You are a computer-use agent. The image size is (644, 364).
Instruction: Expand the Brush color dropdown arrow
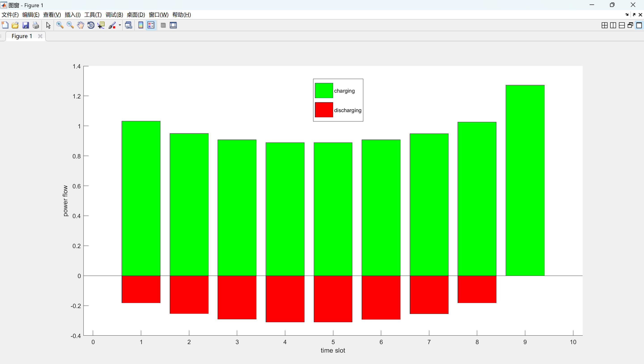point(120,25)
